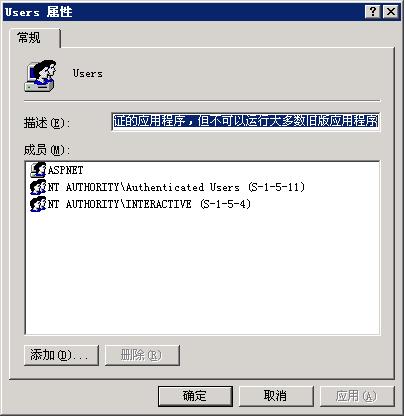Select NT AUTHORITY\INTERACTIVE entry
This screenshot has height=418, width=405.
pyautogui.click(x=149, y=204)
